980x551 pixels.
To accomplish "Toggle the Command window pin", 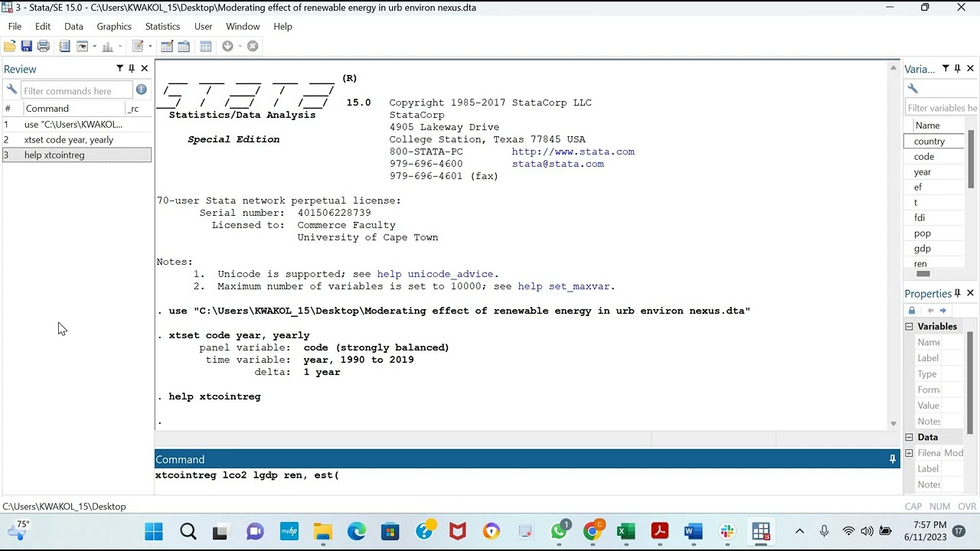I will 893,459.
